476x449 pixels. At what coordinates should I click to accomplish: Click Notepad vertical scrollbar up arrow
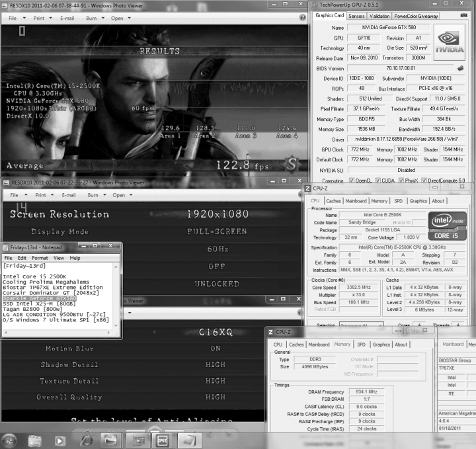click(116, 266)
